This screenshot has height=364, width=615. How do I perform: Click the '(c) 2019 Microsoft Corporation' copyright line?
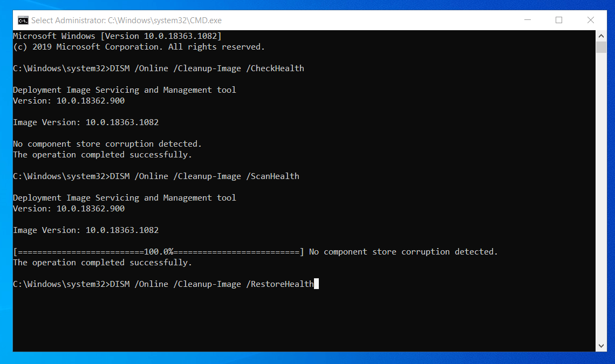click(139, 47)
